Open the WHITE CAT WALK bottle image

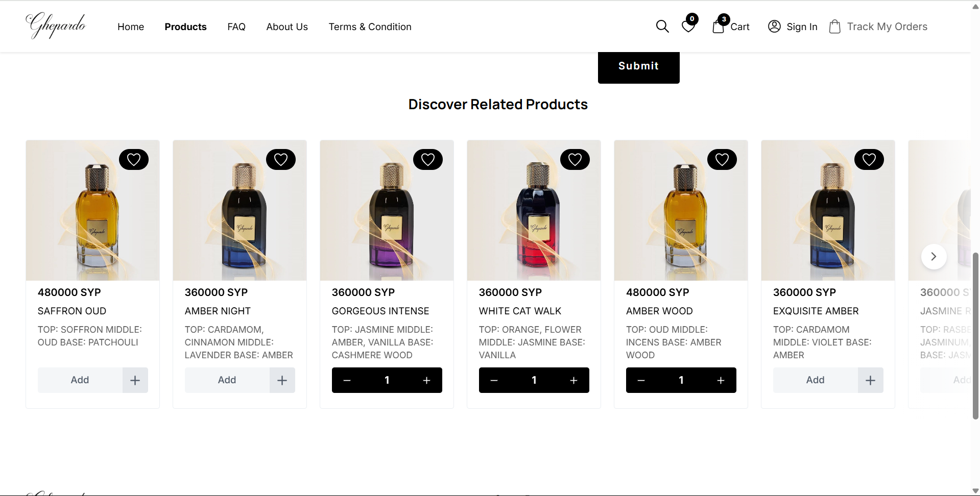point(534,210)
